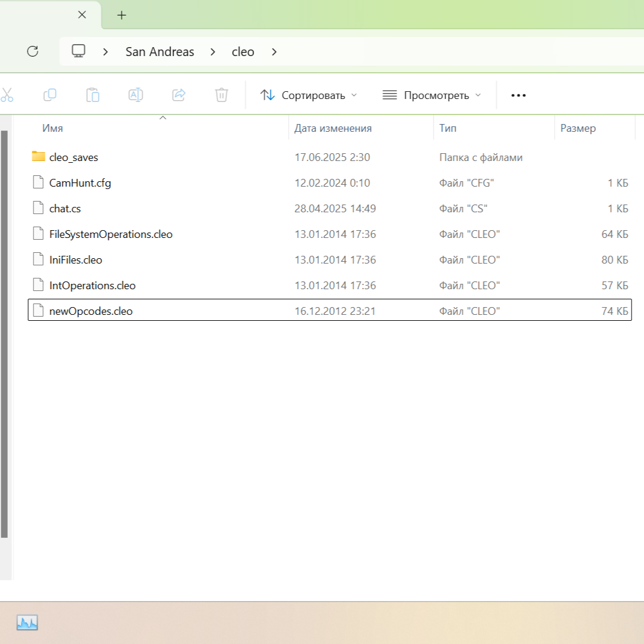Click the Cut scissors icon
Viewport: 644px width, 644px height.
(7, 95)
